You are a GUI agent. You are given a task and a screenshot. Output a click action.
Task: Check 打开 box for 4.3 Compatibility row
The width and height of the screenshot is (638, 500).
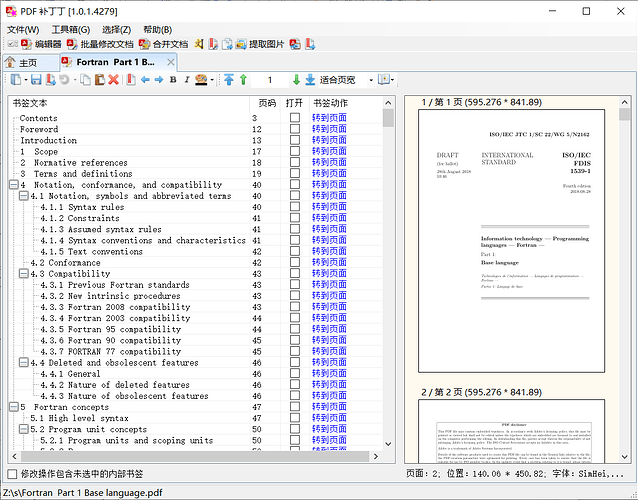pyautogui.click(x=295, y=273)
